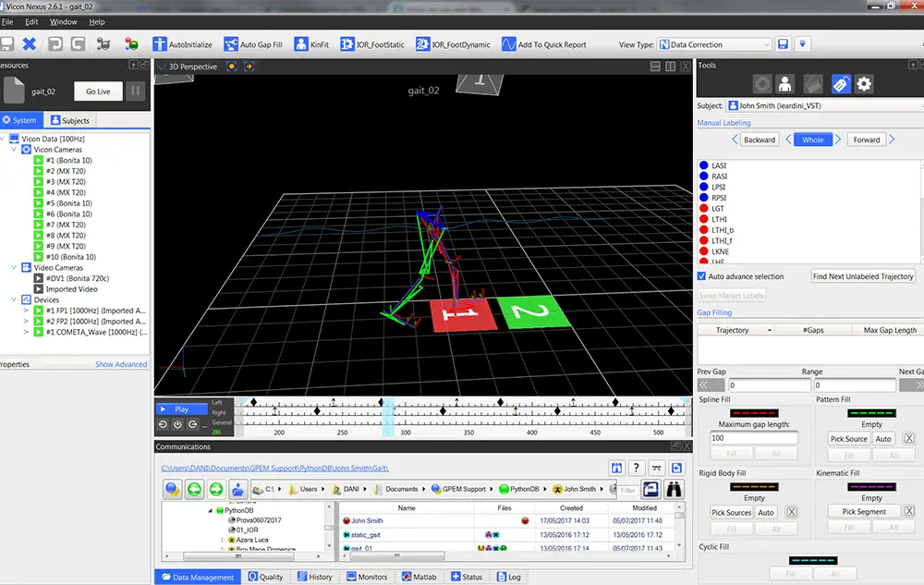Uncheck Auto advance selection

[x=702, y=276]
